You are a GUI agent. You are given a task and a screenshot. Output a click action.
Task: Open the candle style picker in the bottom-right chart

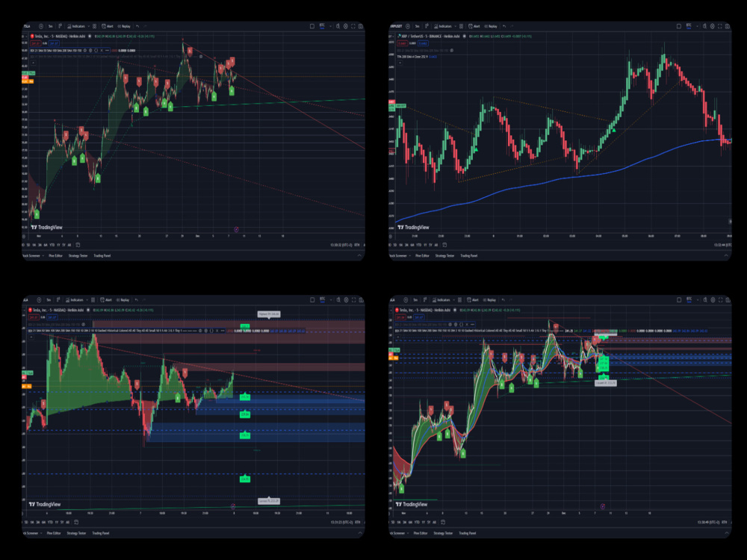[425, 300]
